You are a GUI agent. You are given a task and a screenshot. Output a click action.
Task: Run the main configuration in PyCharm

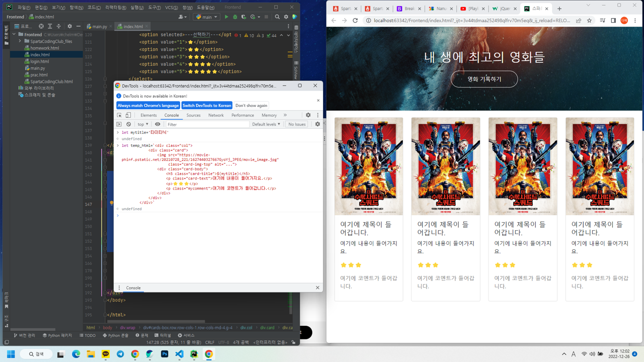(x=226, y=17)
